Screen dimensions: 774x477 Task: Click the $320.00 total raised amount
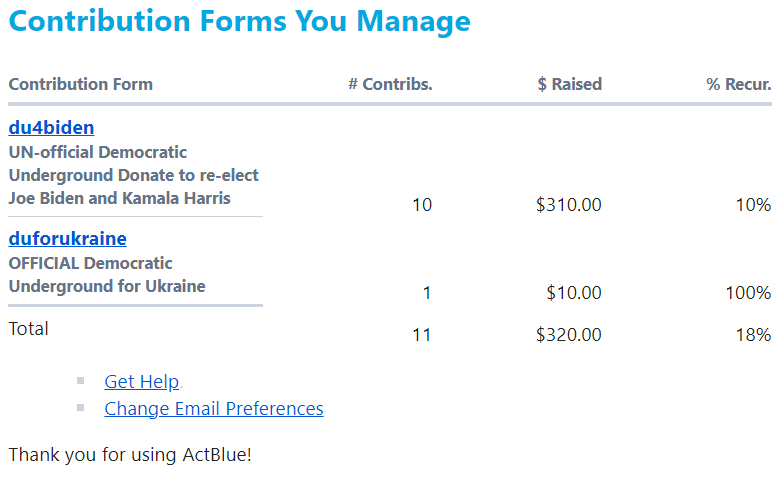tap(568, 335)
